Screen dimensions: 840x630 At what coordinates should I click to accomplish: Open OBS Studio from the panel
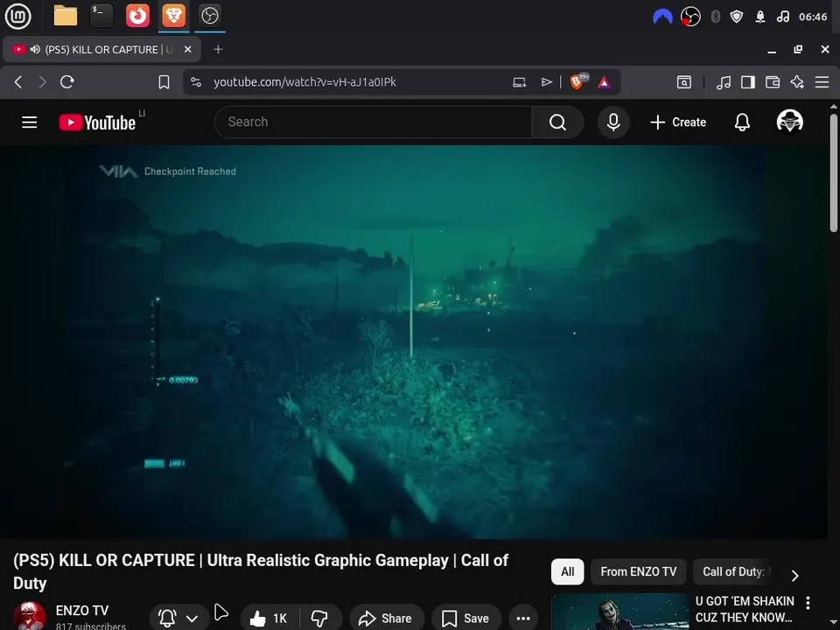pyautogui.click(x=209, y=16)
